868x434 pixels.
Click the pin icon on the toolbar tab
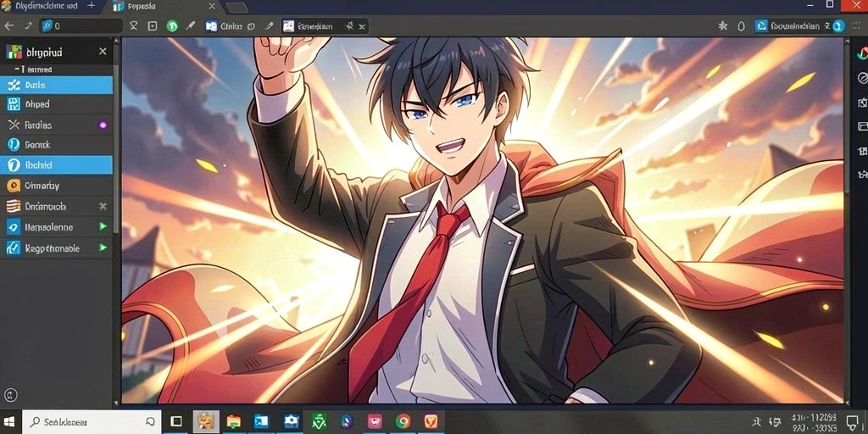[x=349, y=25]
